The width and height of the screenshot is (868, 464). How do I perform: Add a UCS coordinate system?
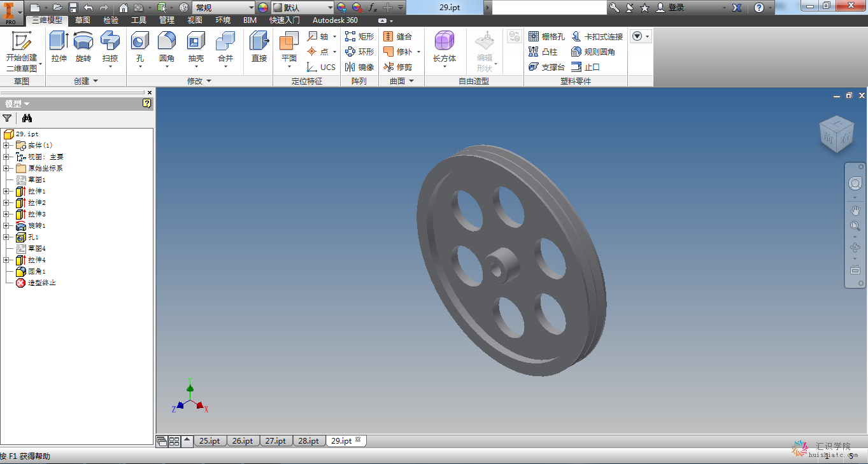pos(321,67)
